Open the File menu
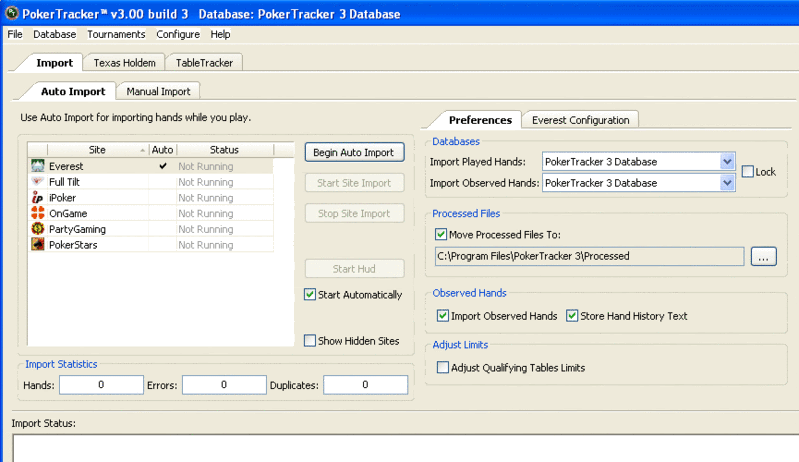Image resolution: width=799 pixels, height=462 pixels. click(15, 34)
